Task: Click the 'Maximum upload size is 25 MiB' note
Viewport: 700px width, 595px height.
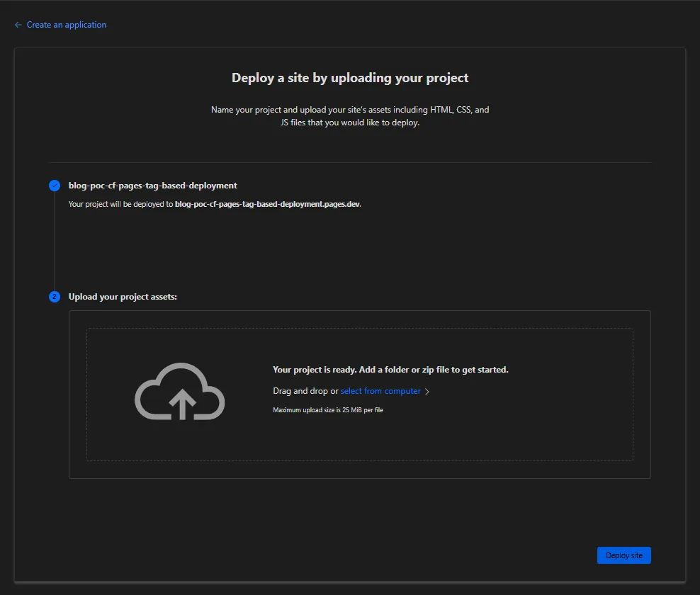Action: pyautogui.click(x=327, y=410)
